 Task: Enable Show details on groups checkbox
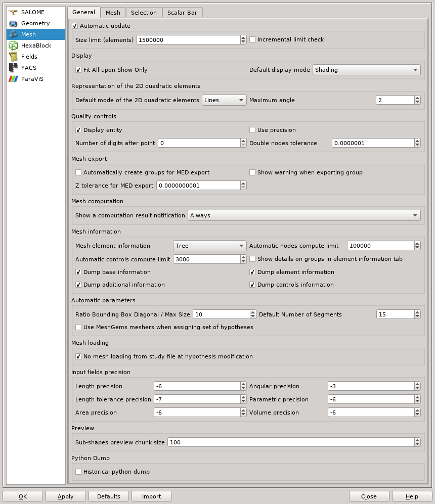click(252, 259)
